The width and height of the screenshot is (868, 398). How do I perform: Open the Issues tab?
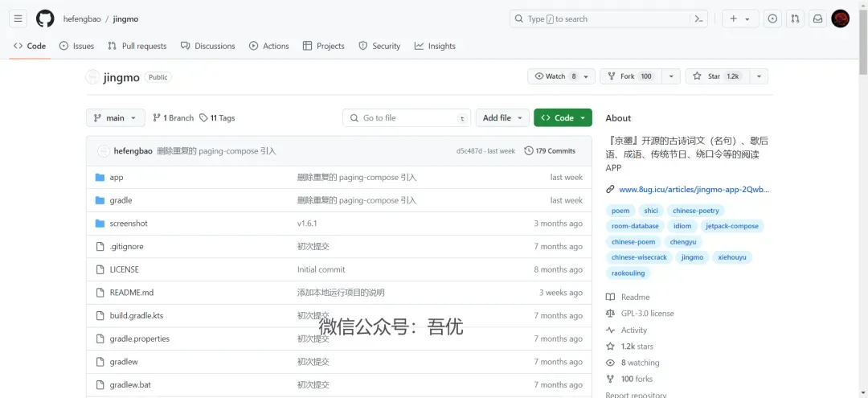77,46
